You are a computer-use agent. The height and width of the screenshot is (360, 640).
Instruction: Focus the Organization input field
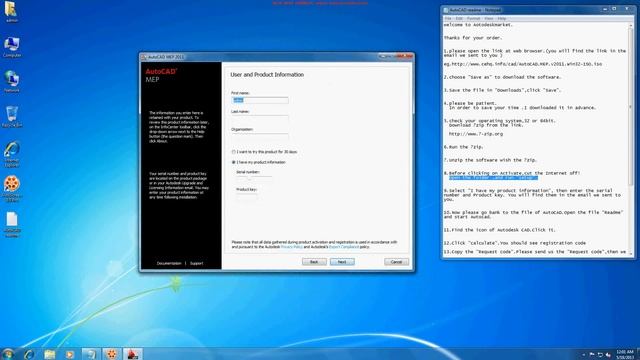[260, 136]
